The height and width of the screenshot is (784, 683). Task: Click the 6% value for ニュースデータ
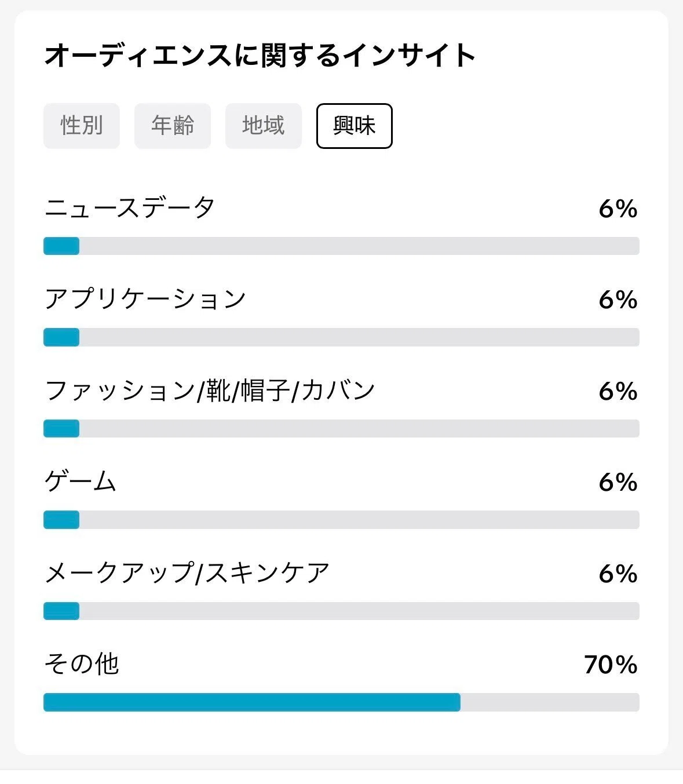[618, 209]
